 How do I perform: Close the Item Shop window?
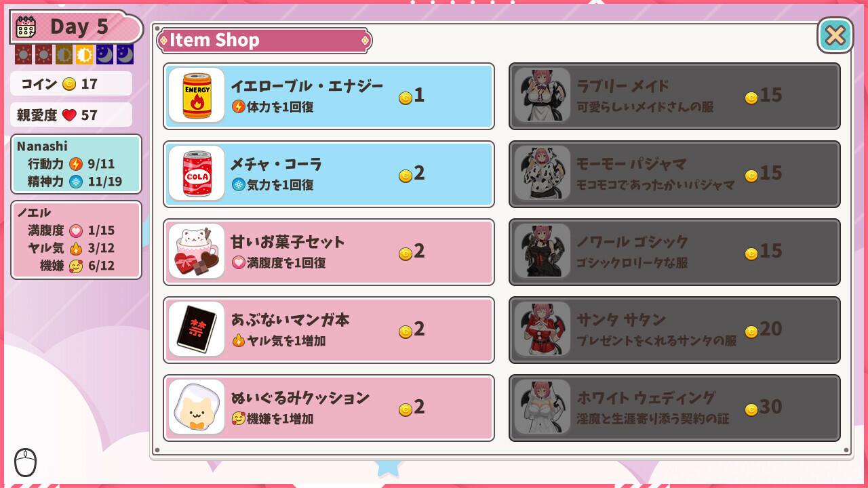[x=835, y=35]
